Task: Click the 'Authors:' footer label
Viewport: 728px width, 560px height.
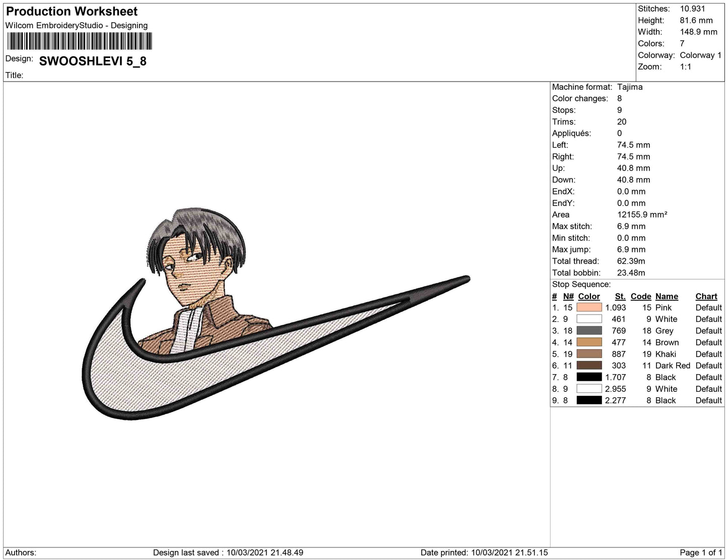Action: pos(21,552)
